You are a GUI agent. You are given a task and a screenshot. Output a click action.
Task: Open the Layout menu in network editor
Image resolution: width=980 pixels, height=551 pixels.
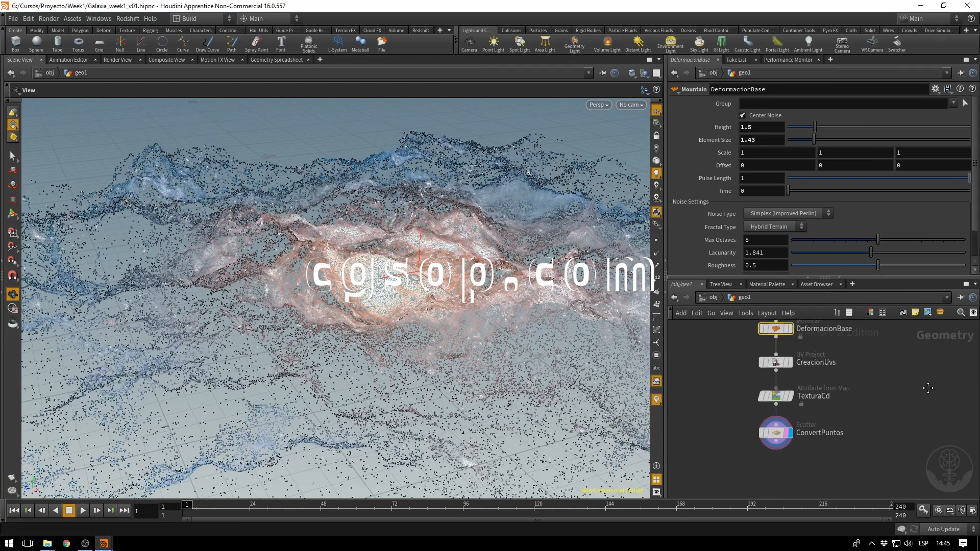767,313
